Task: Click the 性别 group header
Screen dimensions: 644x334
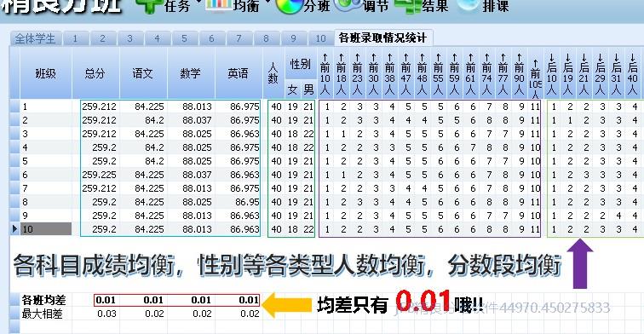Action: tap(300, 64)
